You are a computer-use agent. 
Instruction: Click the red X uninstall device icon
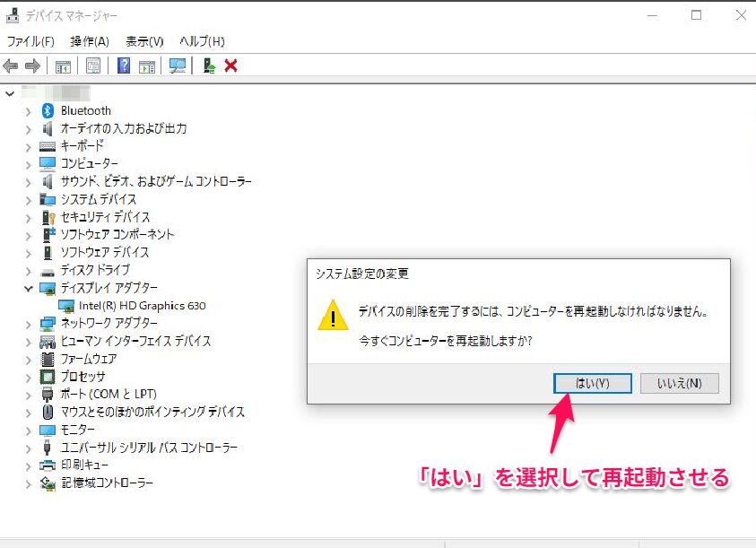[x=231, y=65]
